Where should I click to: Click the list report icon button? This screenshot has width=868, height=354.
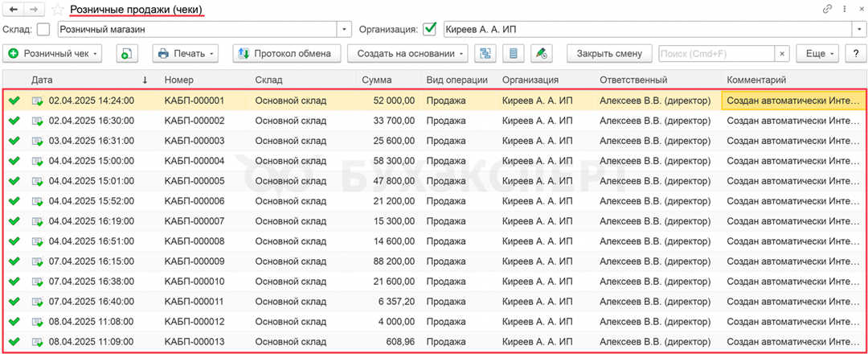514,54
